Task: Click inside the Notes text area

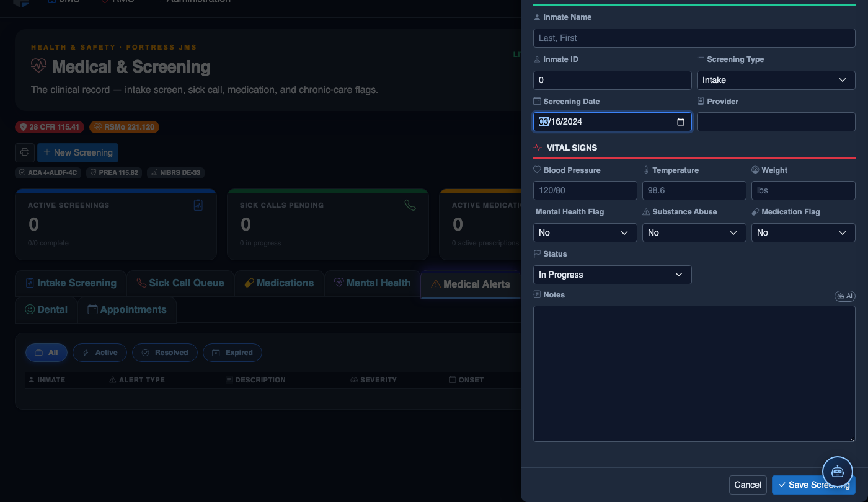Action: (694, 374)
